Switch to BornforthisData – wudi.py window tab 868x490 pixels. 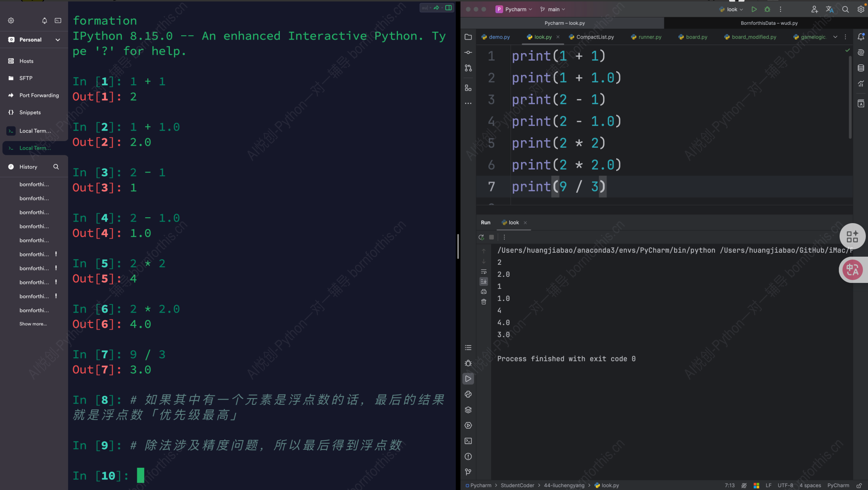coord(769,23)
